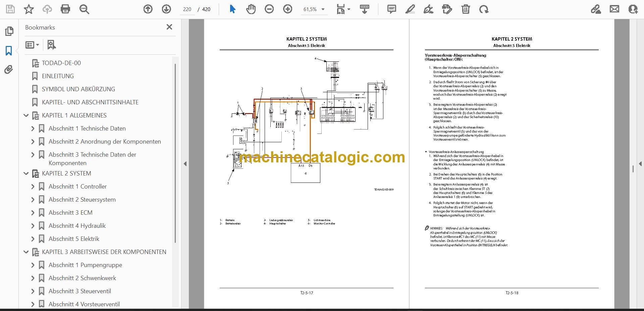
Task: Toggle the Bookmarks sidebar panel
Action: click(9, 51)
